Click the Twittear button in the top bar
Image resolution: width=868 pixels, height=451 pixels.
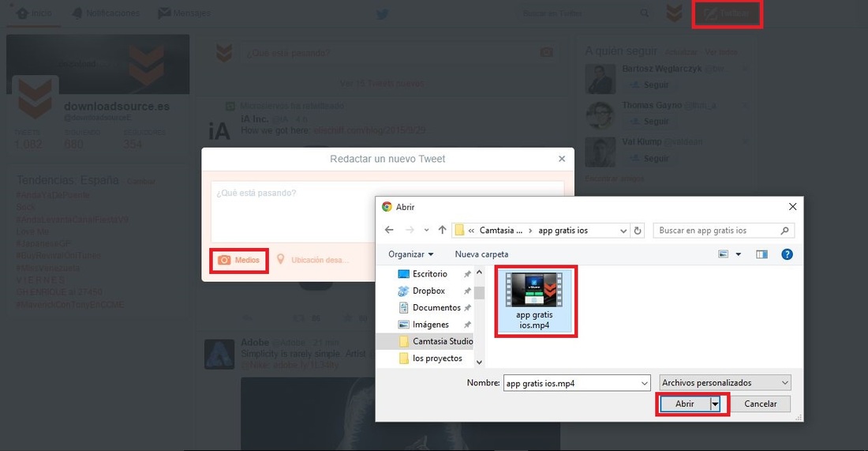[728, 14]
